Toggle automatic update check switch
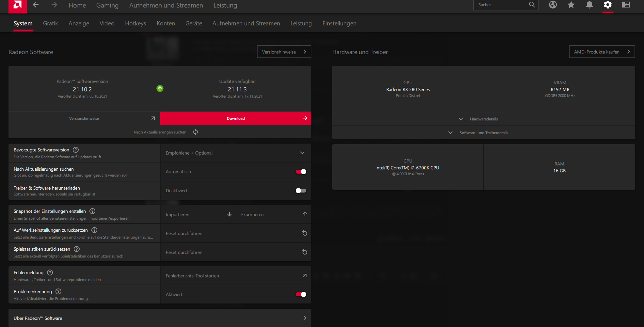Screen dimensions: 644x327 tap(301, 172)
